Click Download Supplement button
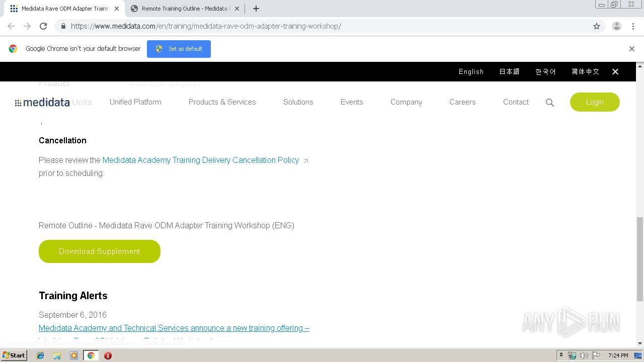Image resolution: width=644 pixels, height=362 pixels. (100, 251)
